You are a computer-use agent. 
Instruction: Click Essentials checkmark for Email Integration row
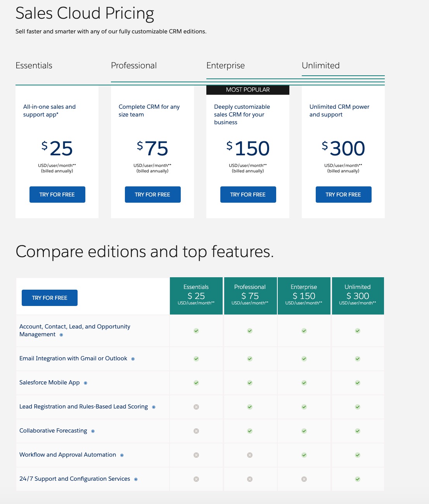[x=196, y=359]
